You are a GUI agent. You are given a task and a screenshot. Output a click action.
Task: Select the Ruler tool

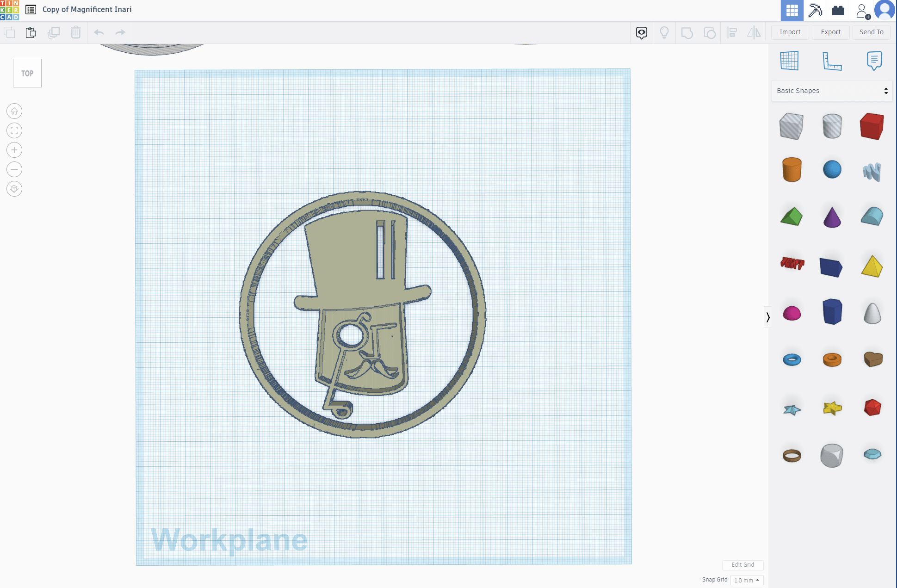pos(832,61)
